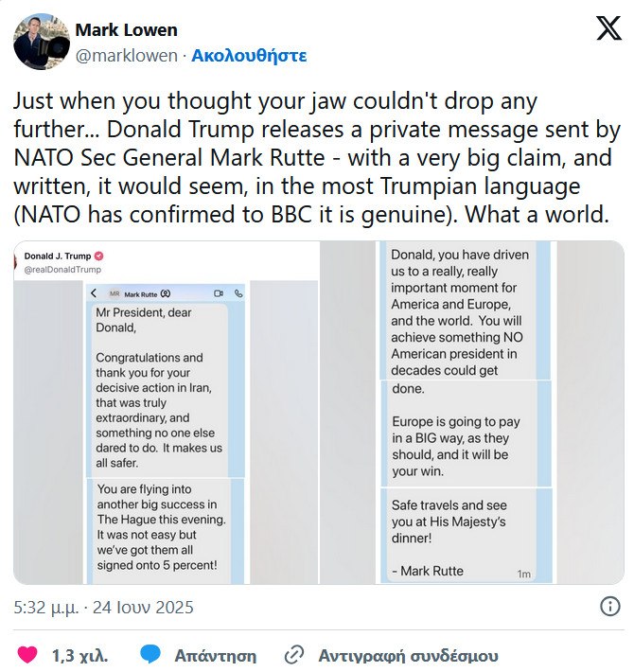
Task: Click the reply speech bubble icon
Action: click(x=150, y=654)
